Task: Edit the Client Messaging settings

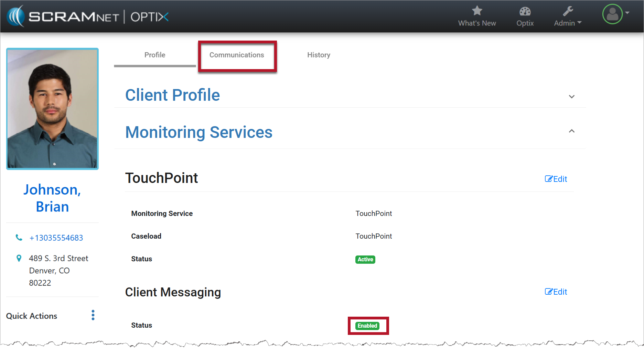Action: (556, 292)
